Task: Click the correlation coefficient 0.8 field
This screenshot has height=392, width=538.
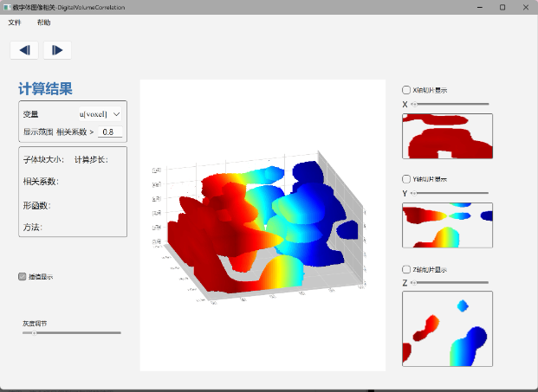Action: coord(110,132)
